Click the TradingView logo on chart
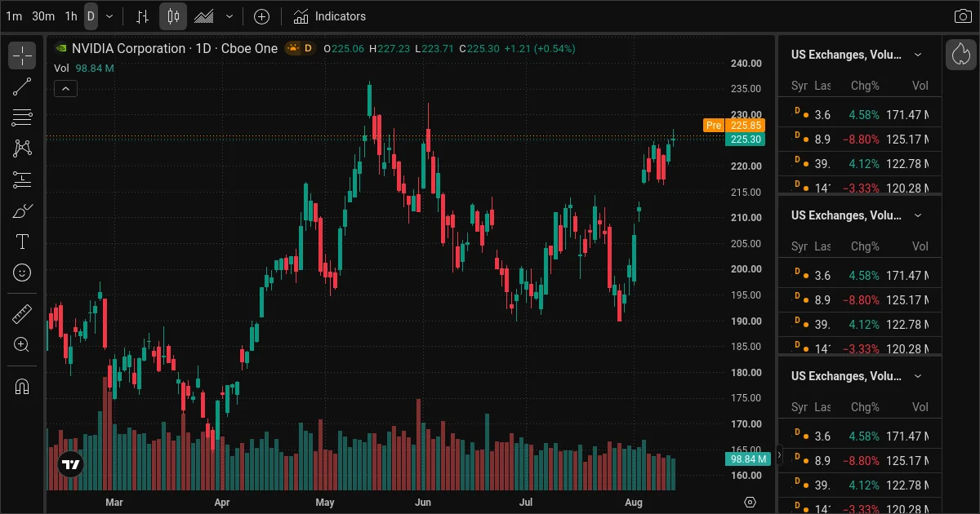This screenshot has height=514, width=980. pos(71,465)
